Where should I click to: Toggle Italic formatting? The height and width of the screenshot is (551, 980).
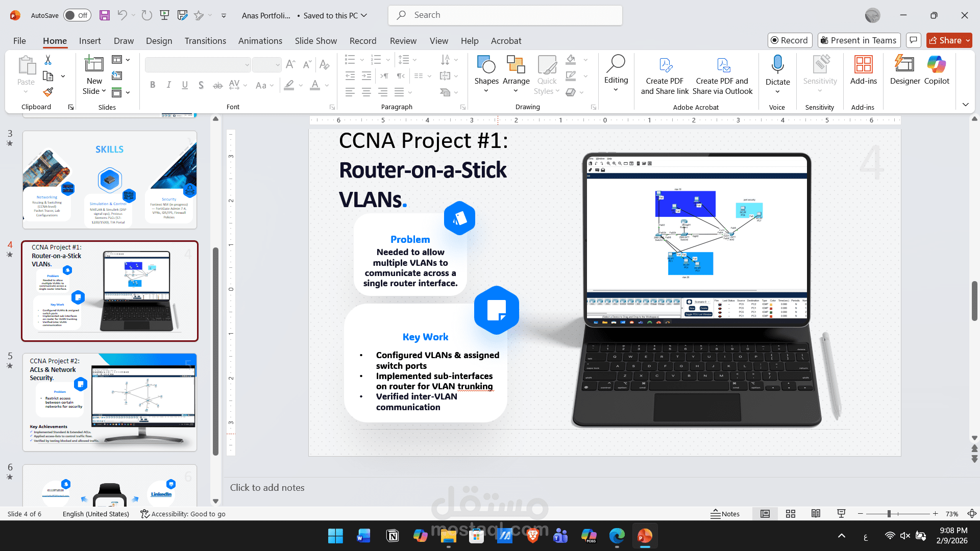pos(168,85)
